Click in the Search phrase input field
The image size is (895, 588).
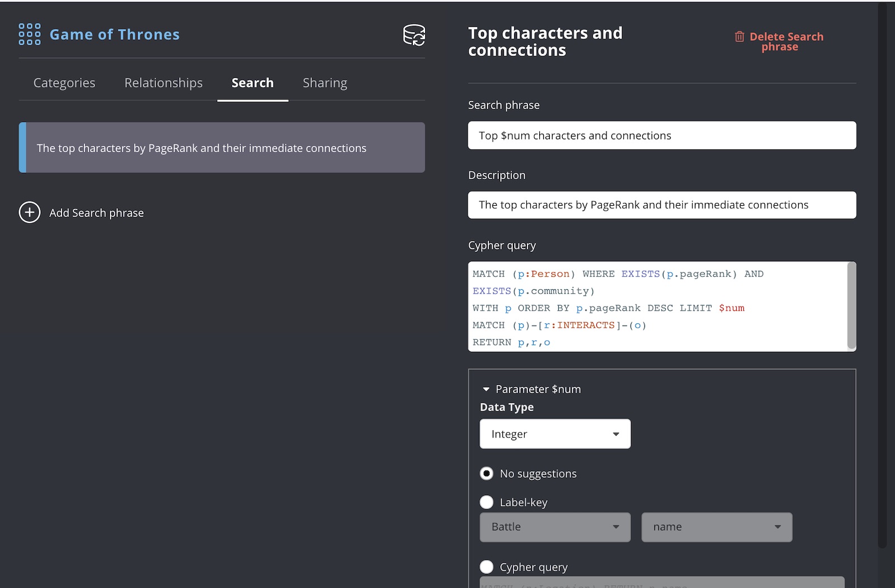click(662, 135)
